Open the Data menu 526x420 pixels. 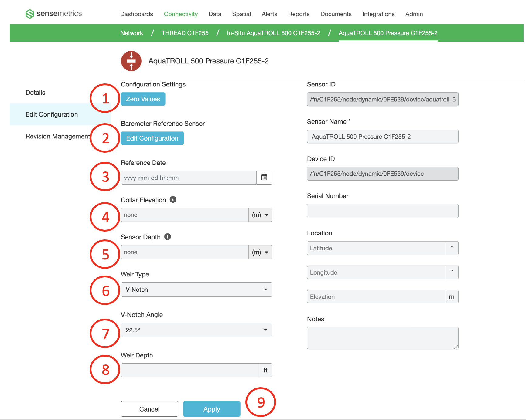(215, 14)
